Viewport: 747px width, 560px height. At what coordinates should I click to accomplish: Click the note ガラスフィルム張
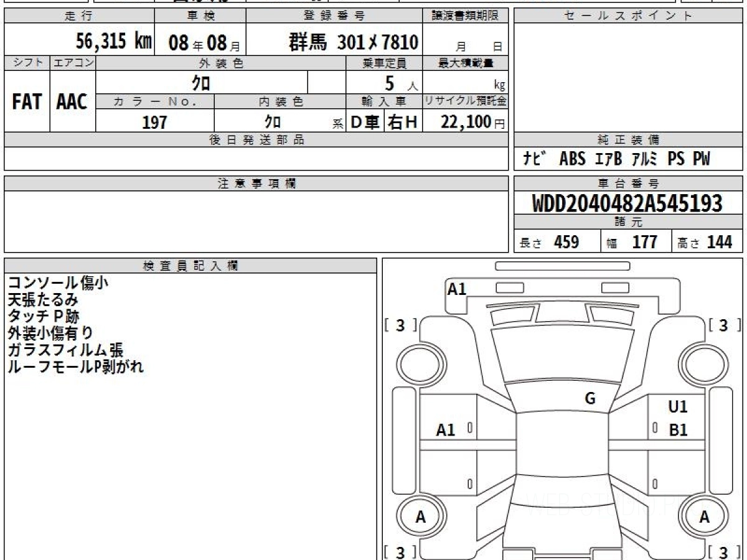[65, 350]
